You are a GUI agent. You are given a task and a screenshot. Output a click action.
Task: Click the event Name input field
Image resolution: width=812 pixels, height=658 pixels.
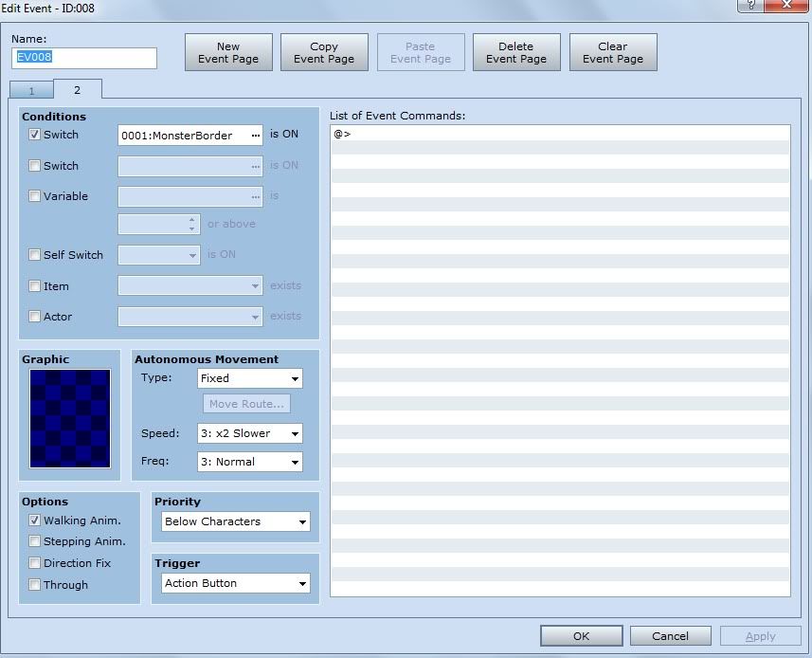point(84,58)
